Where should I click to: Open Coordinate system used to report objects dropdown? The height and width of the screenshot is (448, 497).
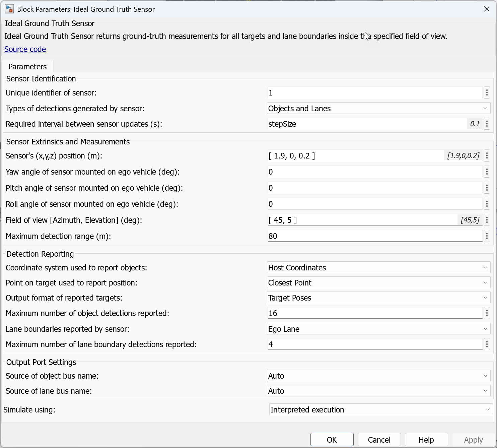pyautogui.click(x=378, y=268)
